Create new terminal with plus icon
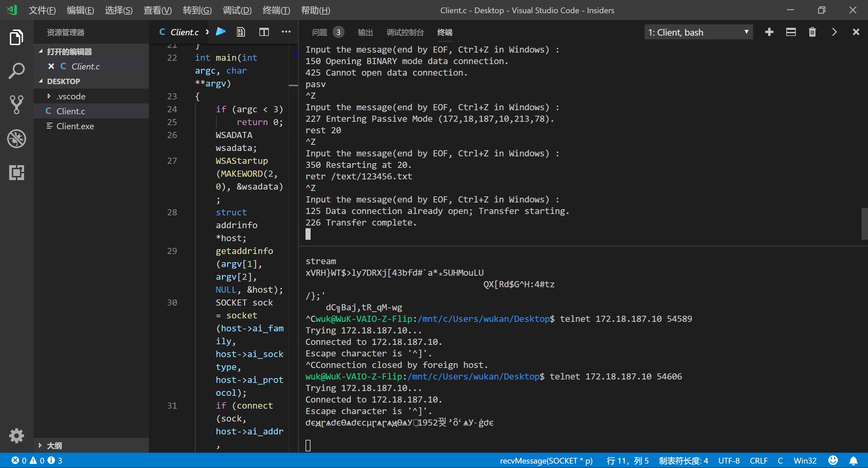This screenshot has height=468, width=868. [769, 32]
